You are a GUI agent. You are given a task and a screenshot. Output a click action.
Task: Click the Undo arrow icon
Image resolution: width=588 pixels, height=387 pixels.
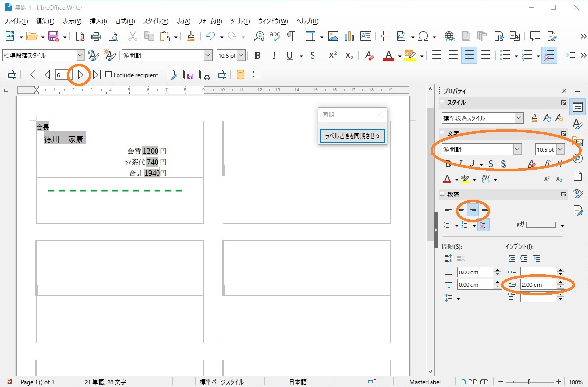[x=210, y=36]
